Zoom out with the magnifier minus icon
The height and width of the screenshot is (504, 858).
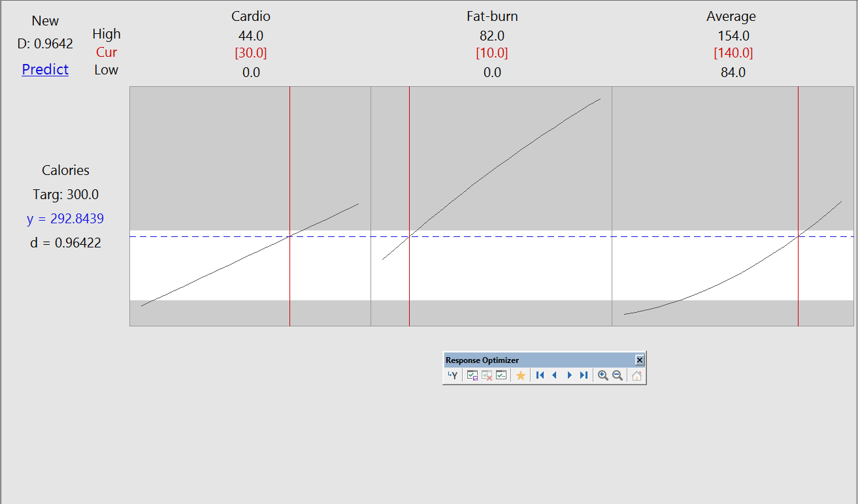(x=618, y=375)
